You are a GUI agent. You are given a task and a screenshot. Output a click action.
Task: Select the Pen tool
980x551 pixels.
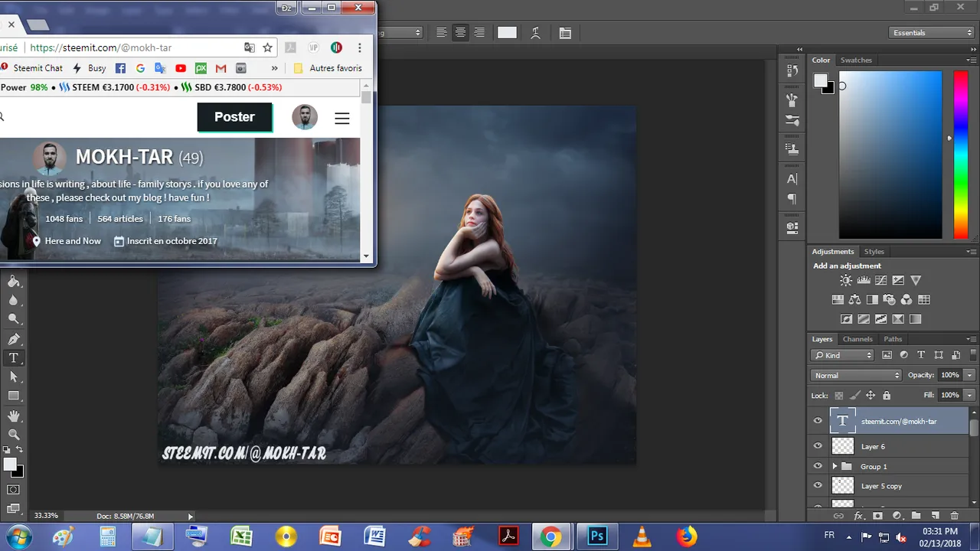coord(14,339)
